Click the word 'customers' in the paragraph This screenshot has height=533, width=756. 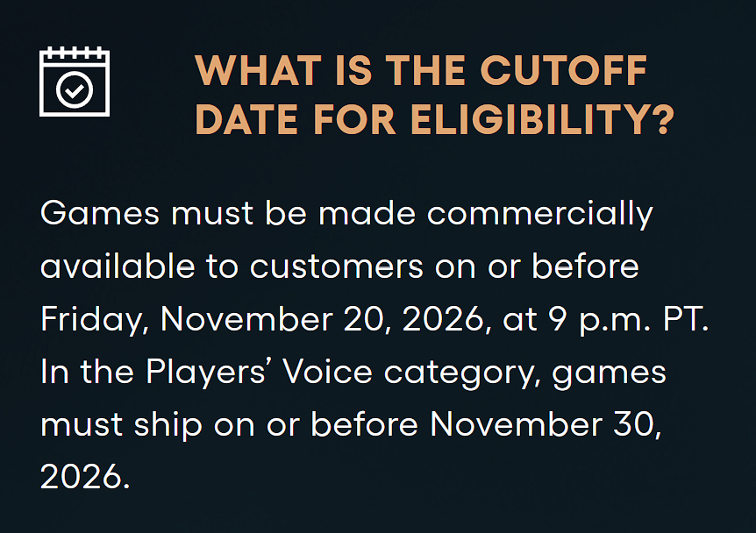click(337, 267)
